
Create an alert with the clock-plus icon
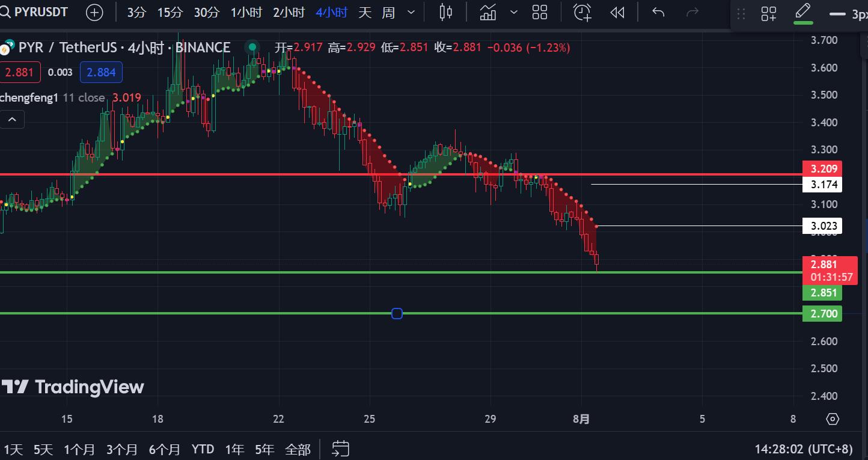[x=582, y=12]
